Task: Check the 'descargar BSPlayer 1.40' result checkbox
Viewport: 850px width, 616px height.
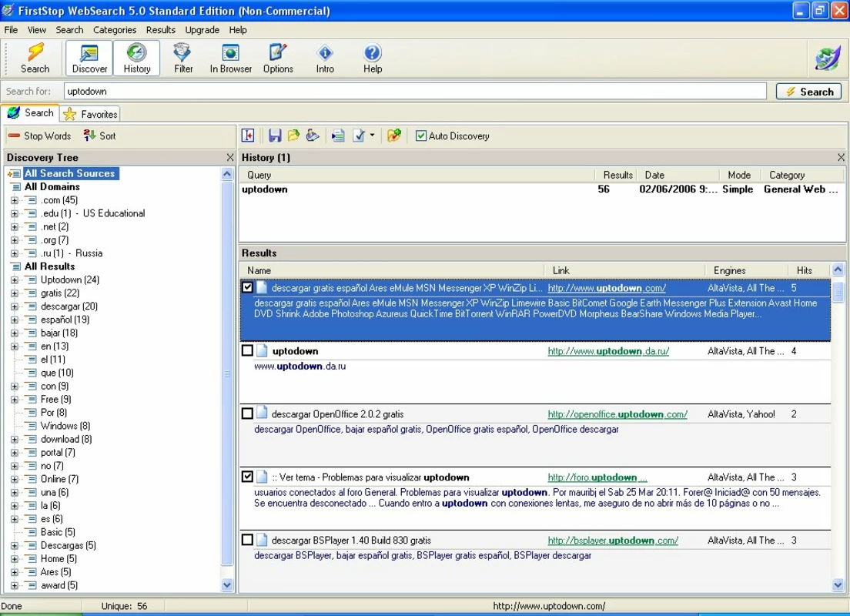Action: coord(247,540)
